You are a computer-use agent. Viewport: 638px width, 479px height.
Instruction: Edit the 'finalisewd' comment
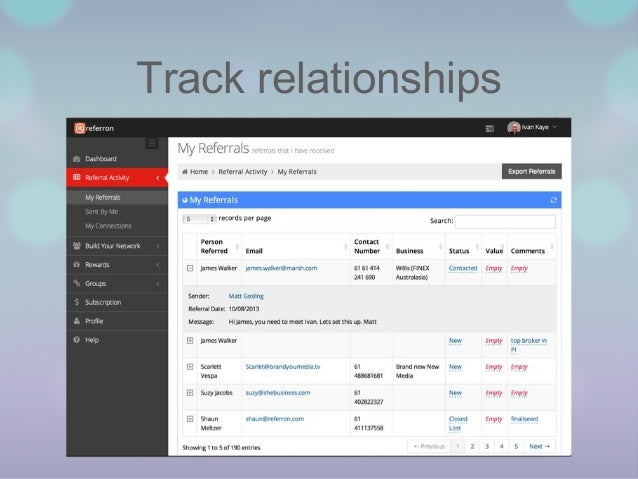click(x=524, y=419)
